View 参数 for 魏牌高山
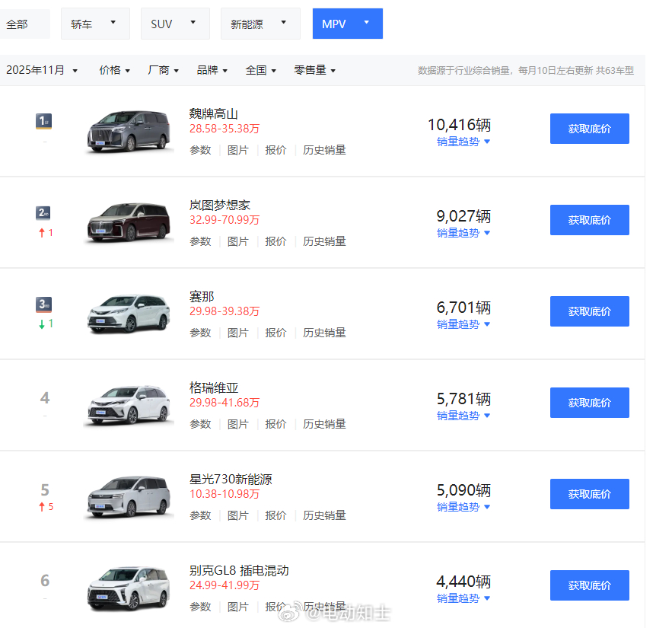672x628 pixels. [x=200, y=150]
